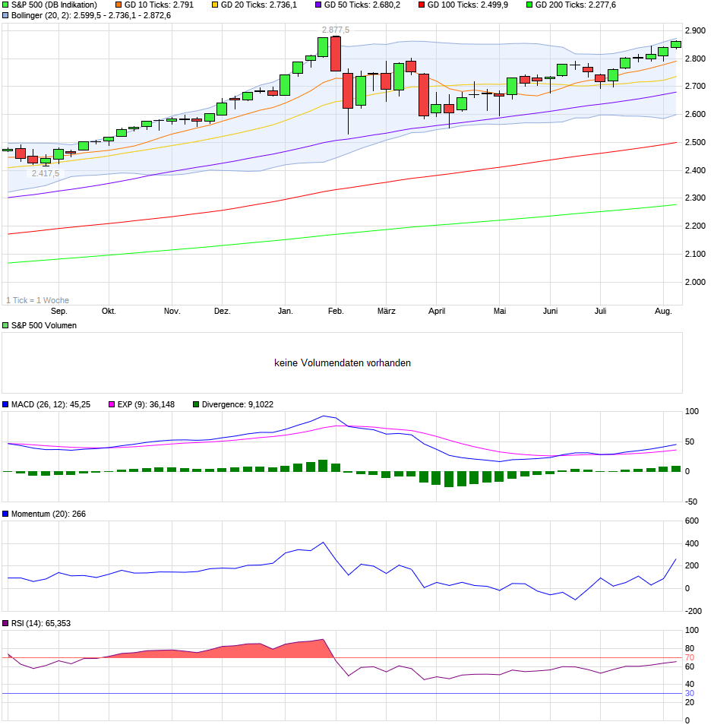The image size is (714, 728).
Task: Click the 'Juni' month axis label
Action: tap(550, 311)
